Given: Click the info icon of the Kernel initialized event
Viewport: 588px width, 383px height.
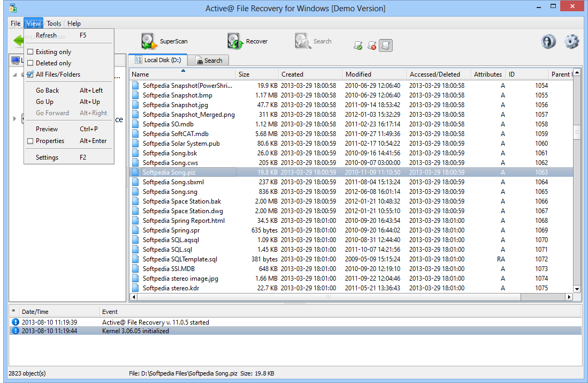Looking at the screenshot, I should pyautogui.click(x=16, y=331).
